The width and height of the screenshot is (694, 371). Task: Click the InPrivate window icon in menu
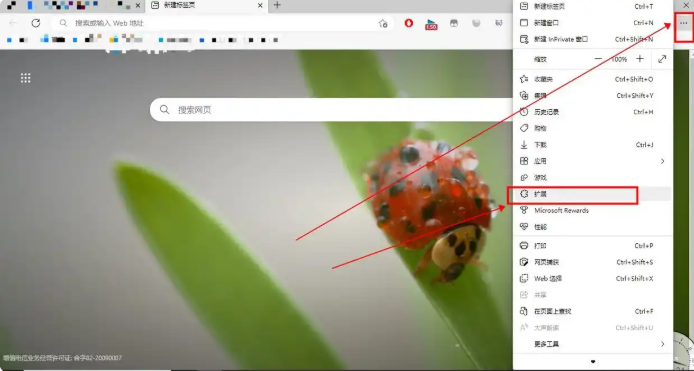(524, 39)
